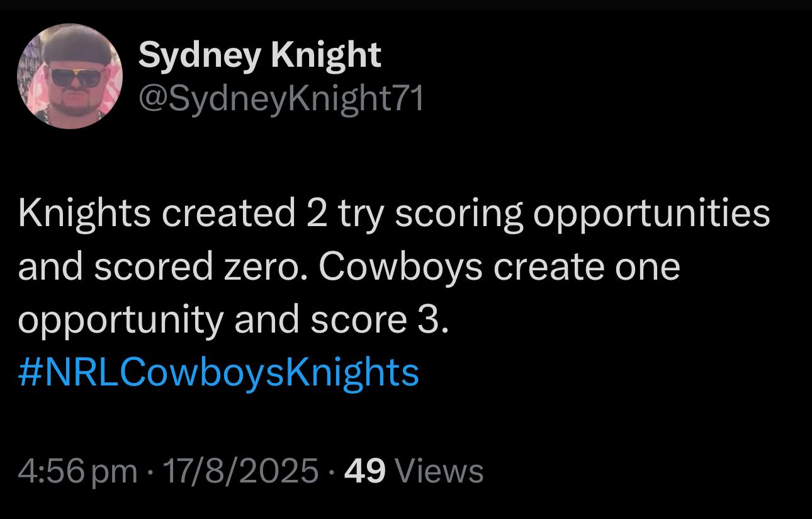Click the word 'opportunities' in the tweet
Viewport: 812px width, 519px height.
pos(651,214)
